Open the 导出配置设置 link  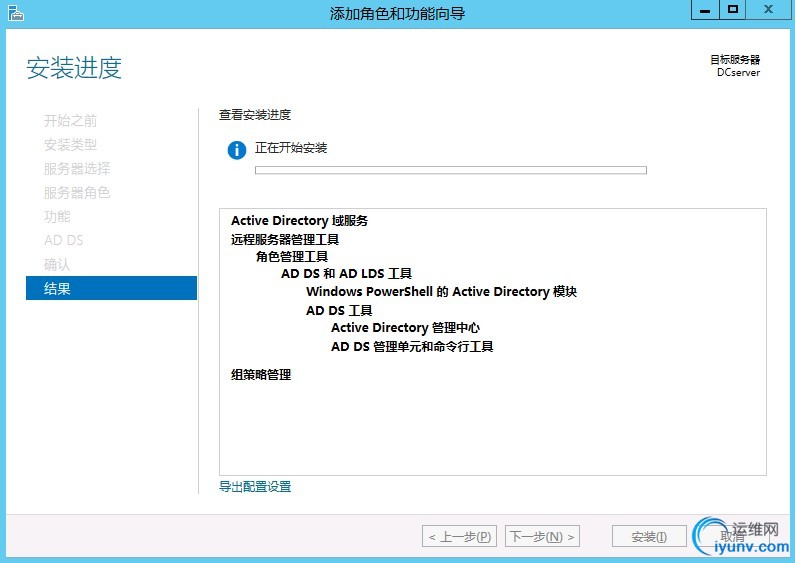point(255,487)
